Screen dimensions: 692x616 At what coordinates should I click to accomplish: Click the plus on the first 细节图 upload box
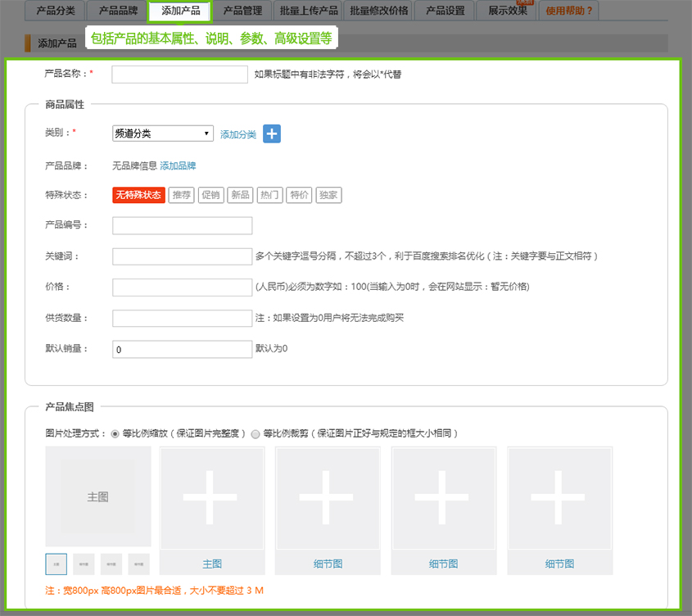point(328,498)
